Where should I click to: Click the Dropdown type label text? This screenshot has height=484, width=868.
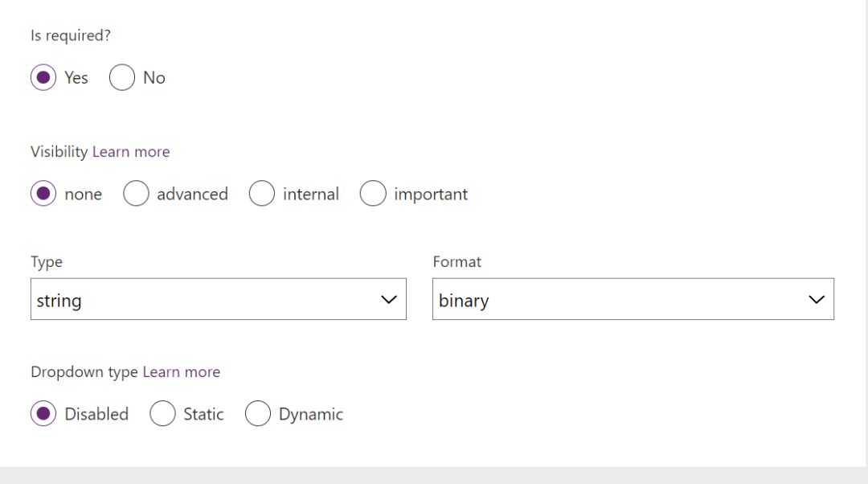[x=84, y=372]
